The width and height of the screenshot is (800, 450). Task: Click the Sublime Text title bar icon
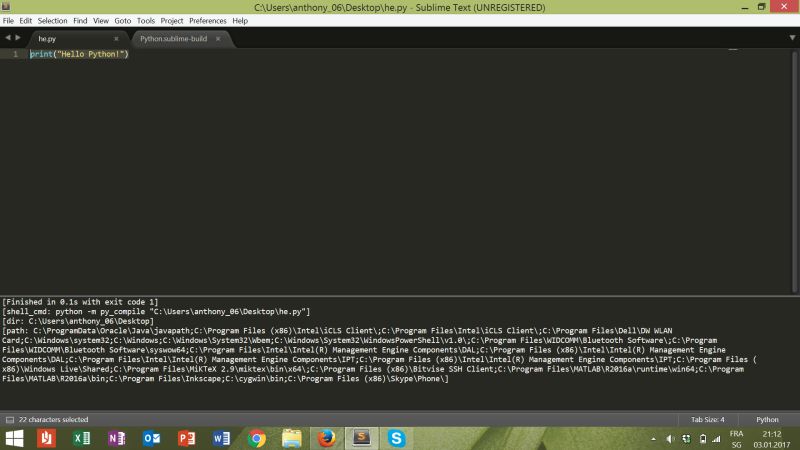[x=6, y=7]
